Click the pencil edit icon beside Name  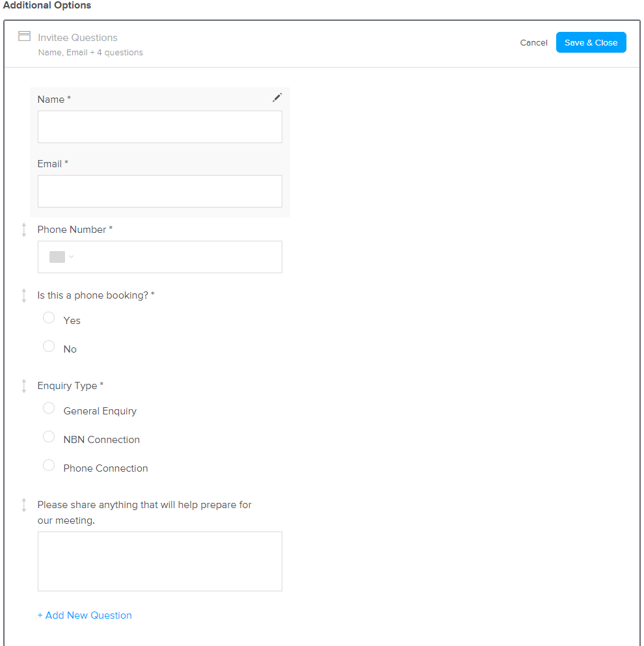(x=277, y=98)
